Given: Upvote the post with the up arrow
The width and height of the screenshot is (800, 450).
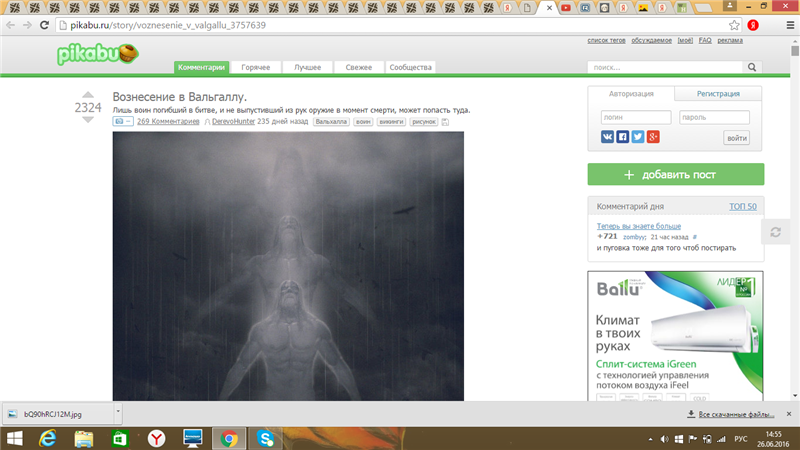Looking at the screenshot, I should click(88, 96).
